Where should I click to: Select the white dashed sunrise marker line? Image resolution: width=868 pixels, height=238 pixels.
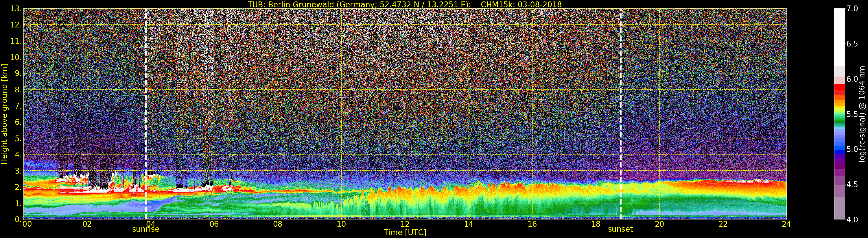[x=146, y=114]
